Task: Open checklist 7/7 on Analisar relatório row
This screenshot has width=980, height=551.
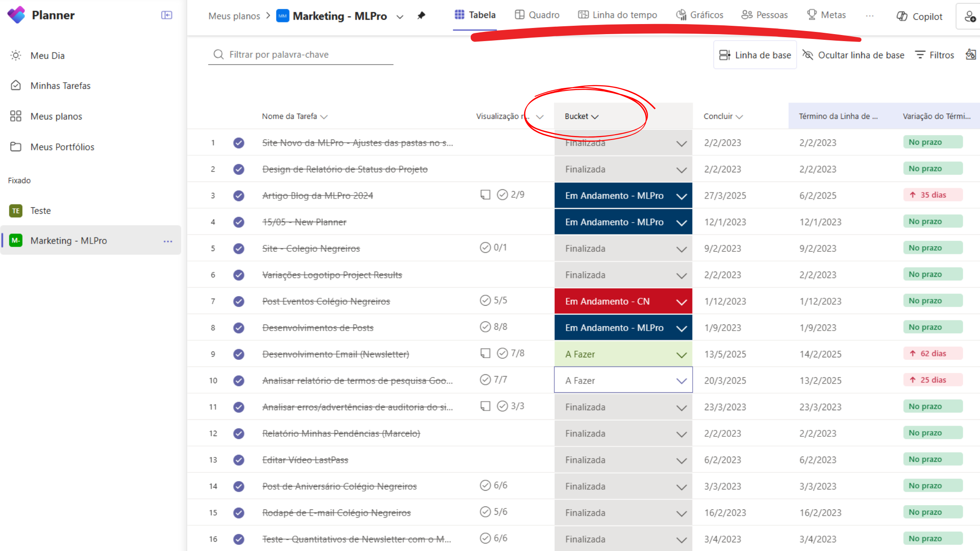Action: (493, 380)
